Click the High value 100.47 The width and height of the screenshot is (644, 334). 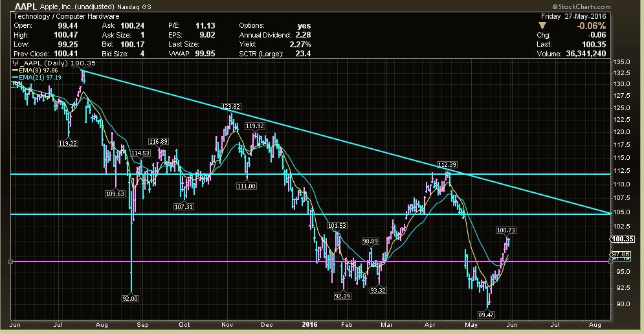point(66,35)
